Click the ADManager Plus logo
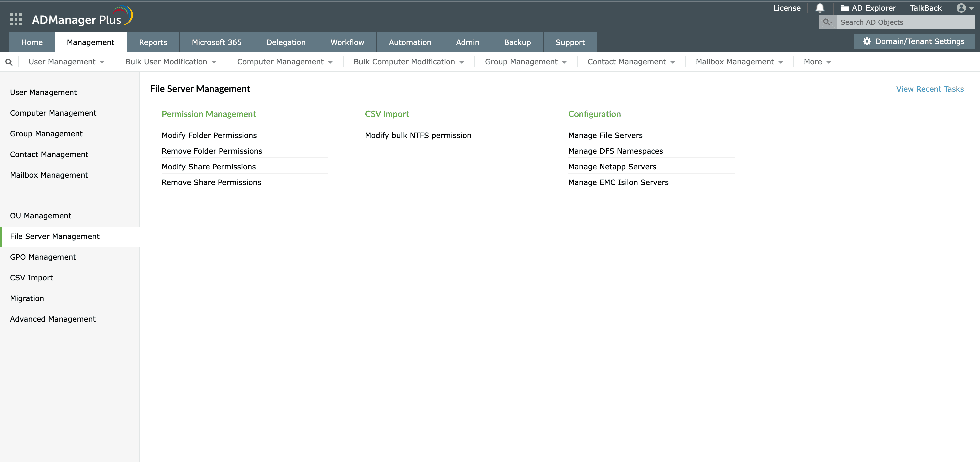The width and height of the screenshot is (980, 462). (x=82, y=17)
